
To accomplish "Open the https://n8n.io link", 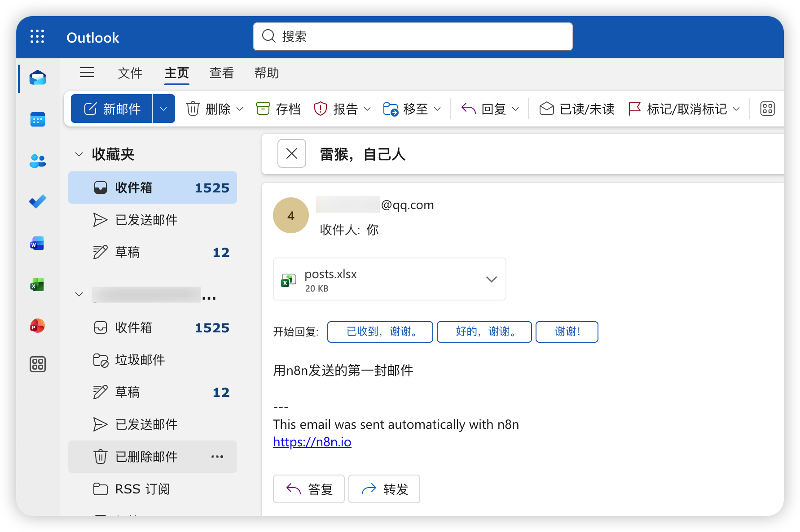I will [312, 442].
